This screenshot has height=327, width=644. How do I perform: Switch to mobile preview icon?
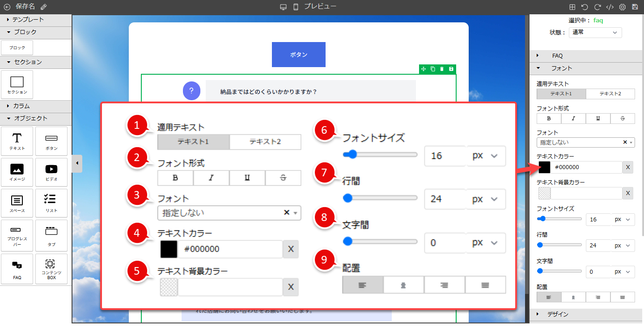296,7
